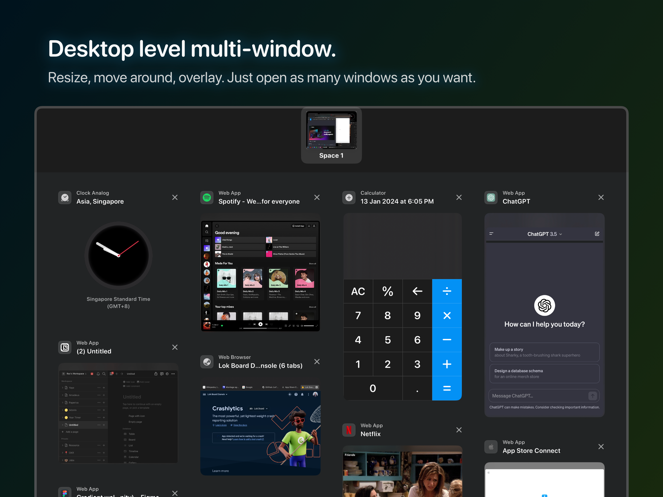
Task: Select the 'Make up a story' suggestion
Action: pyautogui.click(x=544, y=352)
